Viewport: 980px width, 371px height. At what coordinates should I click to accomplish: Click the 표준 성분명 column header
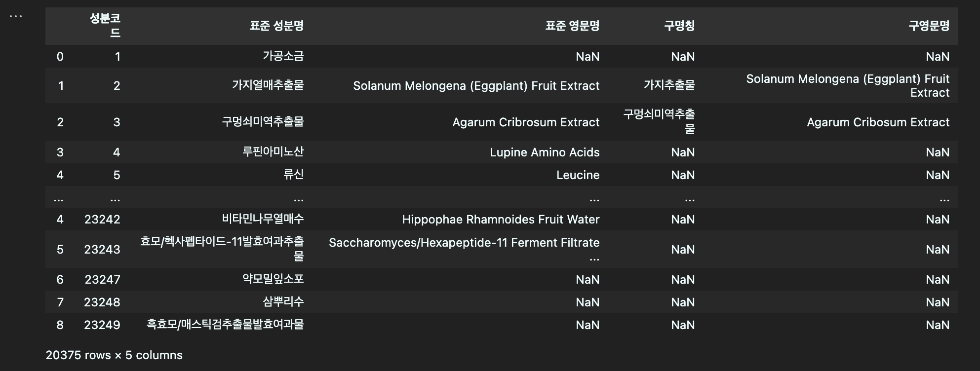click(276, 26)
